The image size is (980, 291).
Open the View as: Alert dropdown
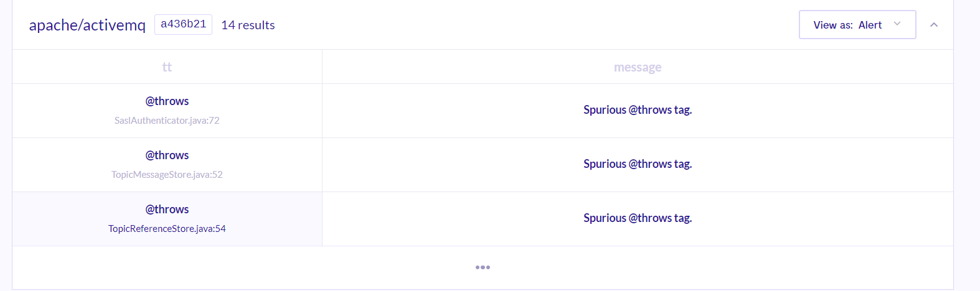[x=857, y=25]
